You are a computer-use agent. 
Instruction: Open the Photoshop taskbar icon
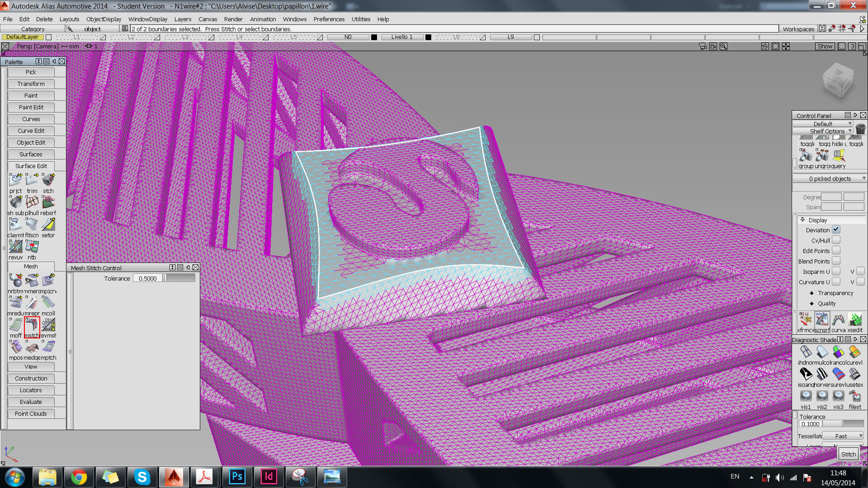click(237, 477)
